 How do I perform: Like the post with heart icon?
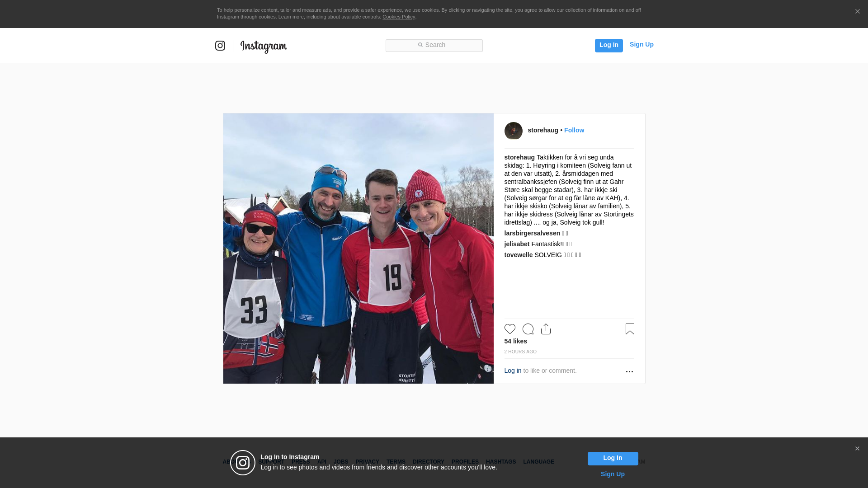click(510, 329)
